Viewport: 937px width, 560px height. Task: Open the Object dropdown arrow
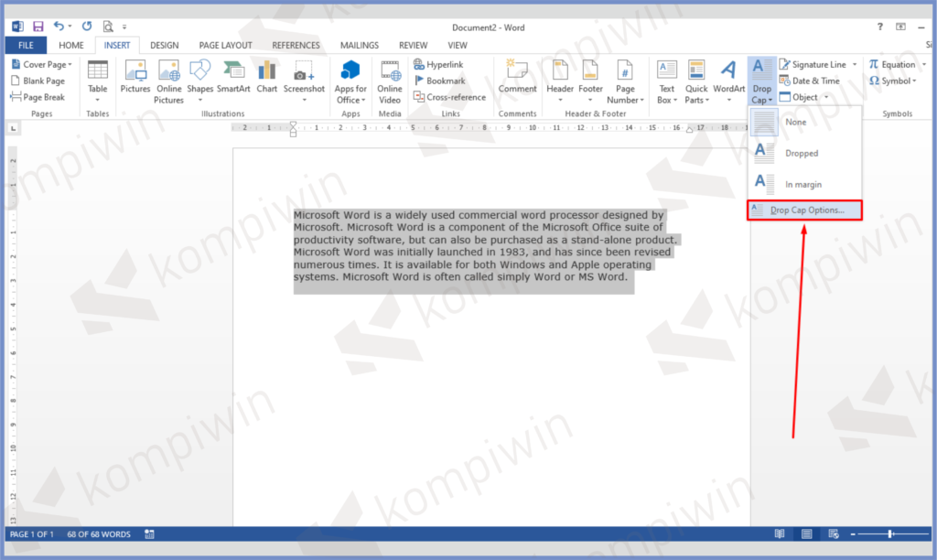click(828, 97)
